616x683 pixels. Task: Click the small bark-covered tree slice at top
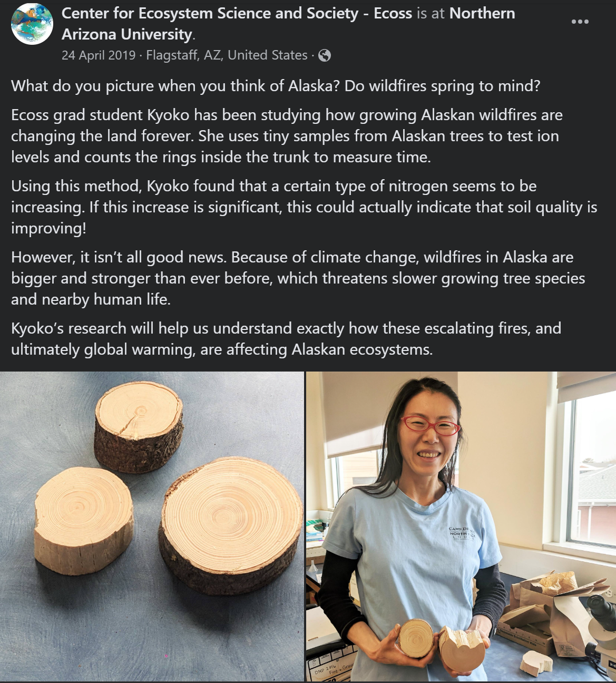pyautogui.click(x=139, y=427)
